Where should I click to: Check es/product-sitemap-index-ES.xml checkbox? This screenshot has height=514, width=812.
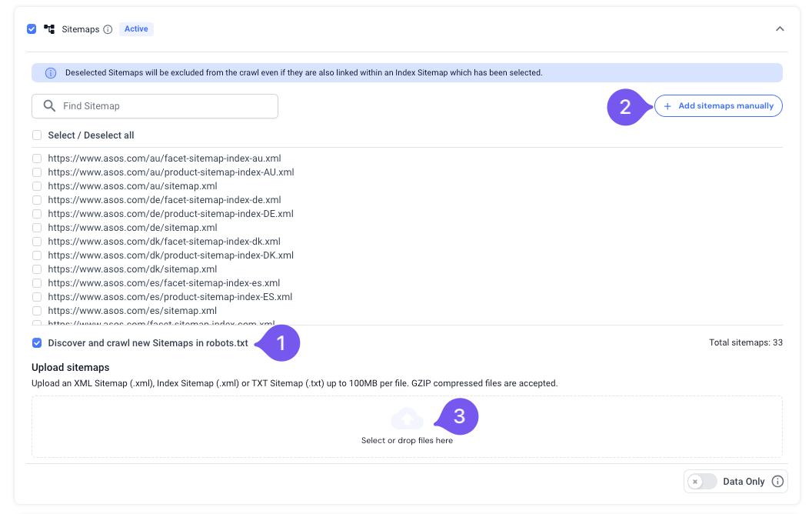37,297
